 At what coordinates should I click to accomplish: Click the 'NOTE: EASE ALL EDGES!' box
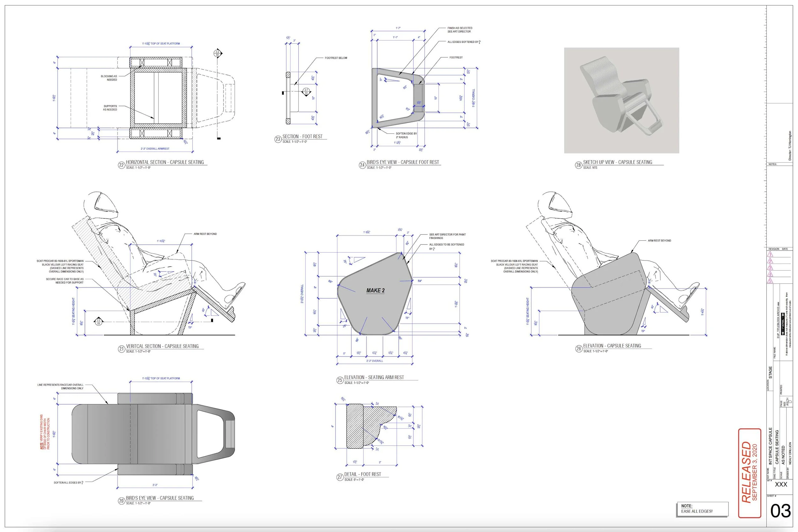click(x=702, y=509)
